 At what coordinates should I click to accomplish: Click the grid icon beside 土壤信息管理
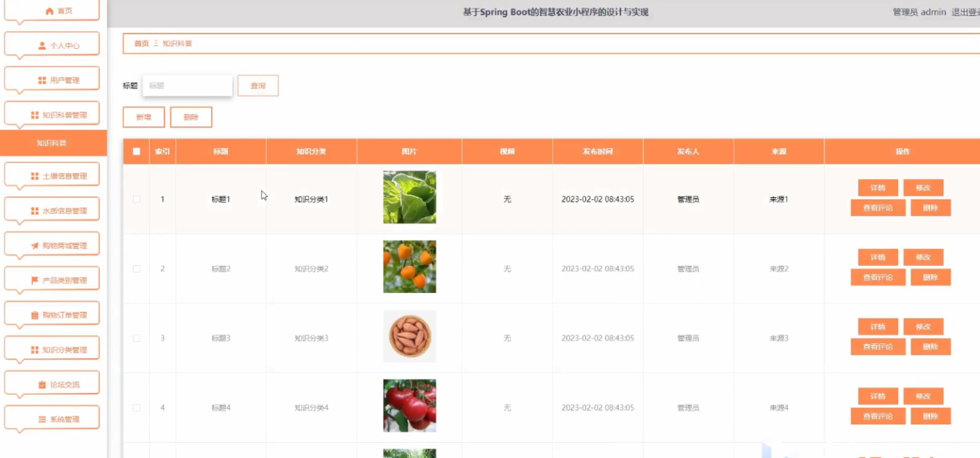click(34, 176)
